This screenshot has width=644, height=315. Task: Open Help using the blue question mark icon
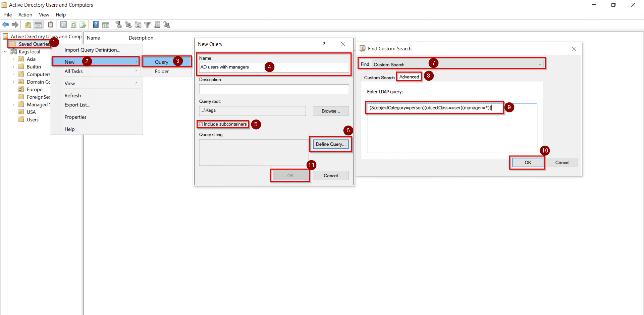[96, 25]
